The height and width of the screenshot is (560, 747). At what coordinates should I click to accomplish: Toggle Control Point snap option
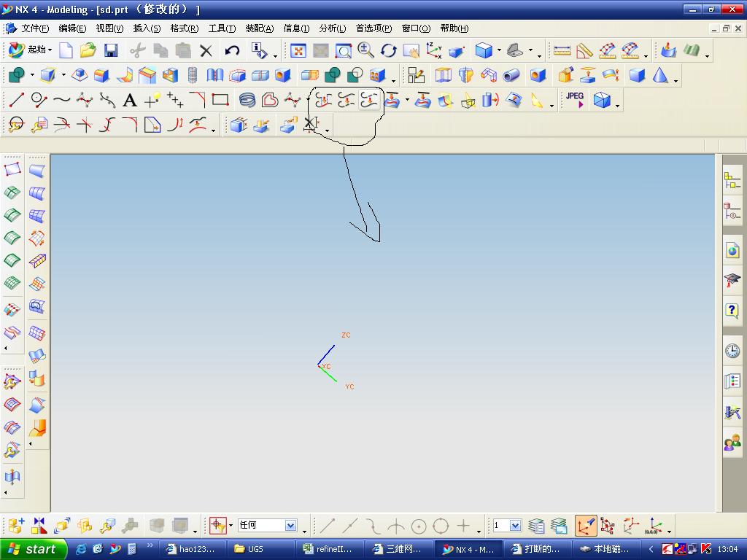click(373, 526)
